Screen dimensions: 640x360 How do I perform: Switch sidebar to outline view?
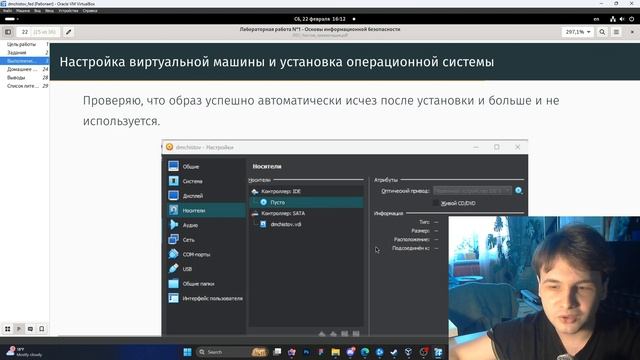(19, 329)
